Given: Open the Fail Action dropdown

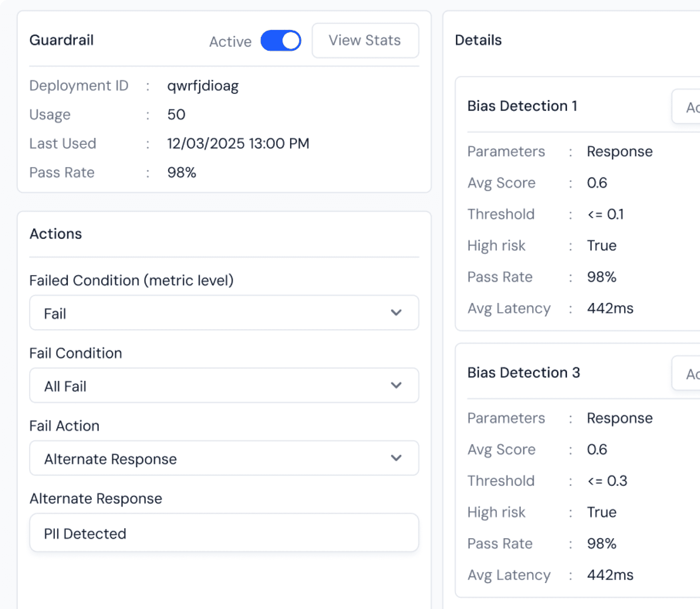Looking at the screenshot, I should click(x=224, y=458).
